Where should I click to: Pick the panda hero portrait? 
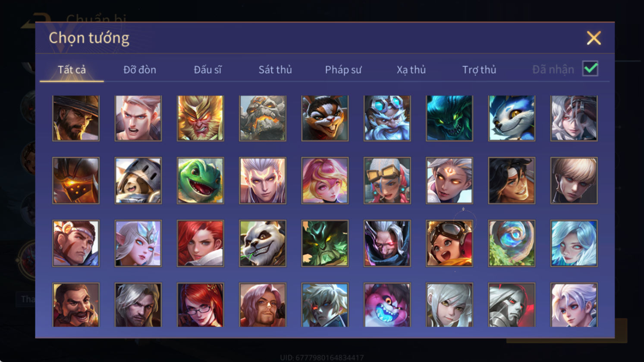click(262, 243)
